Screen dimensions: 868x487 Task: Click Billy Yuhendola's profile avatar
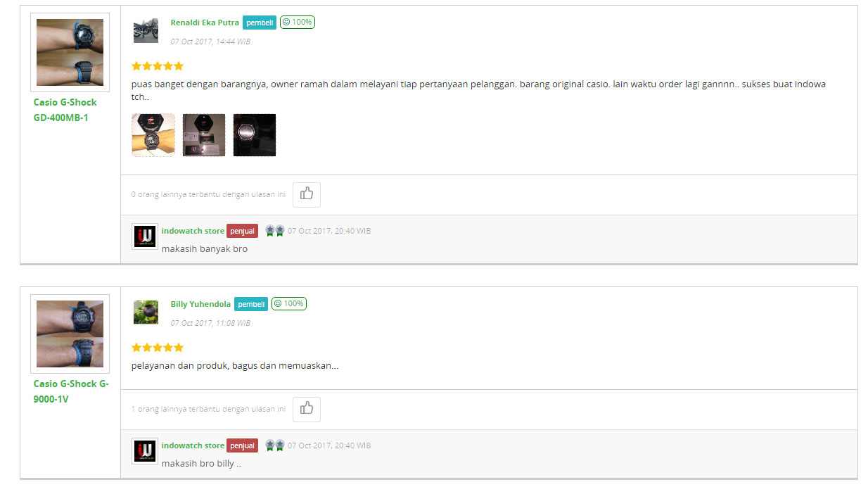(146, 312)
